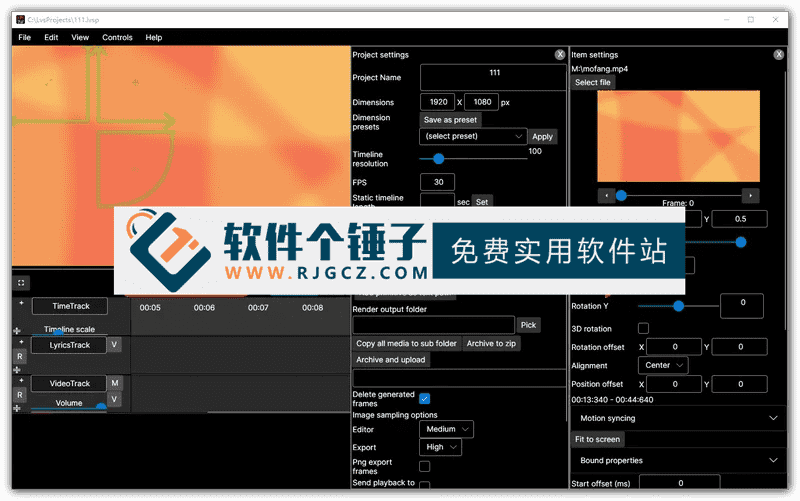Screen dimensions: 800x501
Task: Click the item preview frame slider handle
Action: point(621,195)
